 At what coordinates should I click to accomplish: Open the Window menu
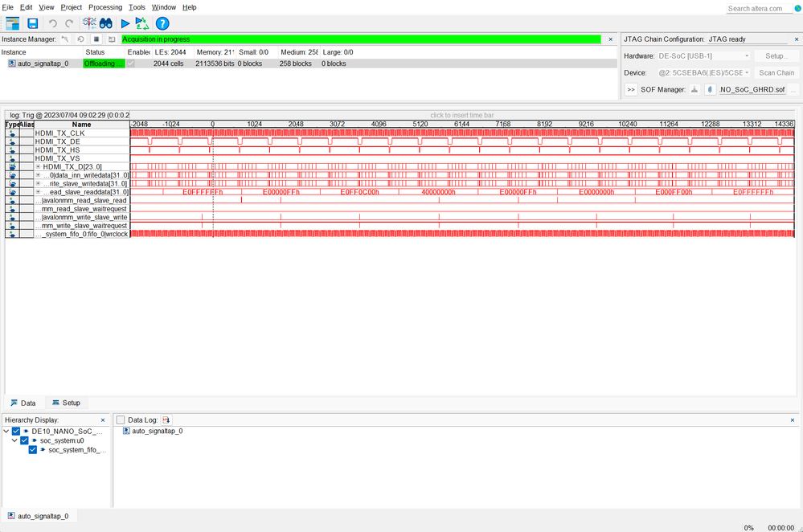click(164, 7)
